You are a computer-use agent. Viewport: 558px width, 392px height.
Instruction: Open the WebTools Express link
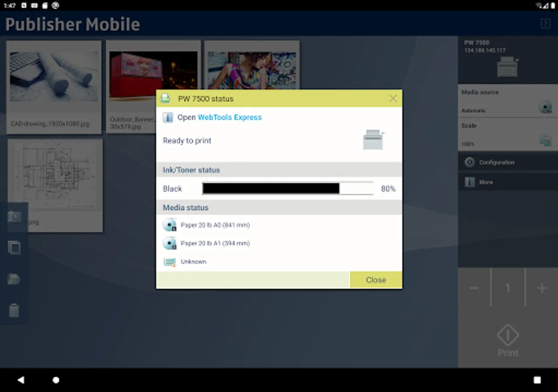230,117
